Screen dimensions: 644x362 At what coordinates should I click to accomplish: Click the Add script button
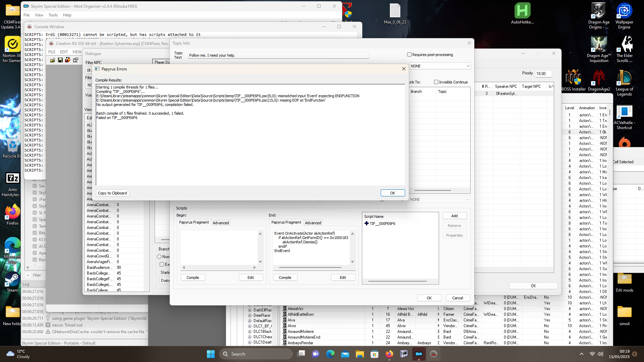click(454, 216)
